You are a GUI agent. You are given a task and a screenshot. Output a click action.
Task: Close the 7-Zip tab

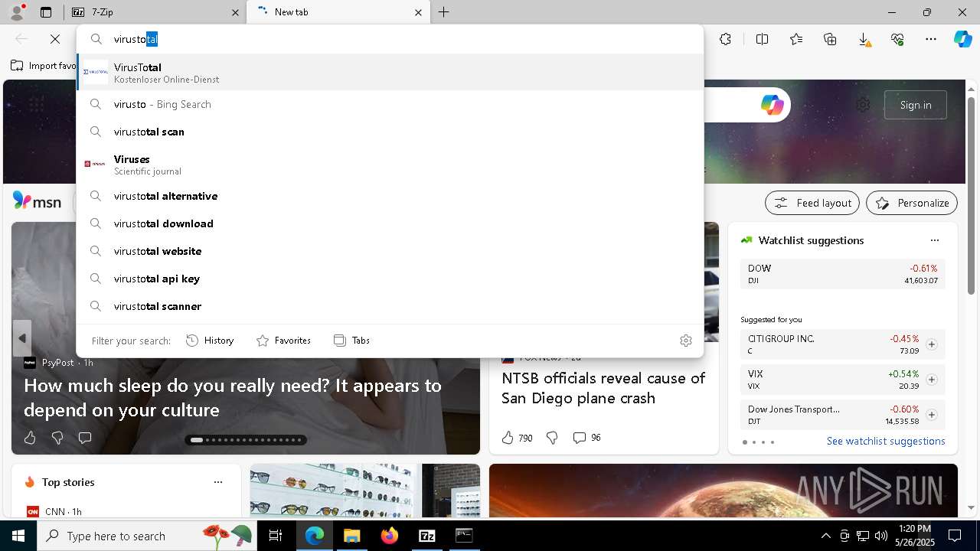235,12
